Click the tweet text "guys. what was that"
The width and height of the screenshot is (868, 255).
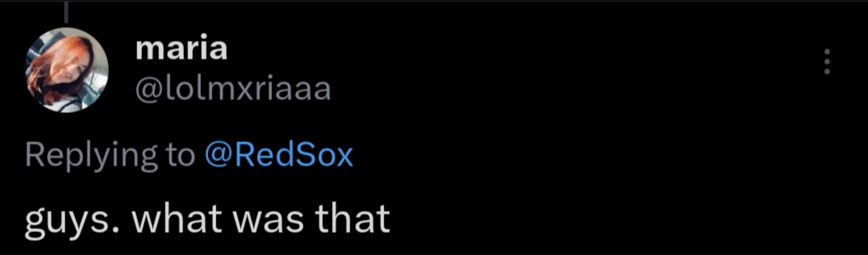click(207, 219)
